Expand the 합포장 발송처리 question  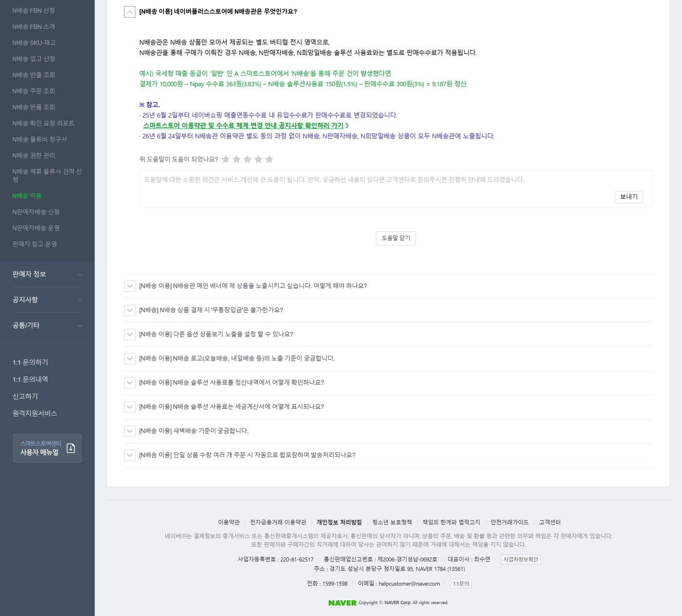[x=130, y=455]
